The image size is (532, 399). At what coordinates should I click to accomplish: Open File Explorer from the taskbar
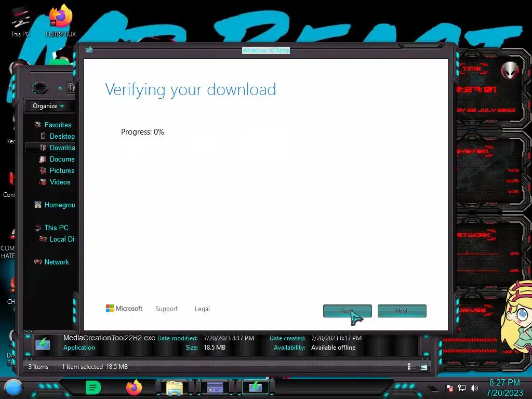tap(175, 388)
